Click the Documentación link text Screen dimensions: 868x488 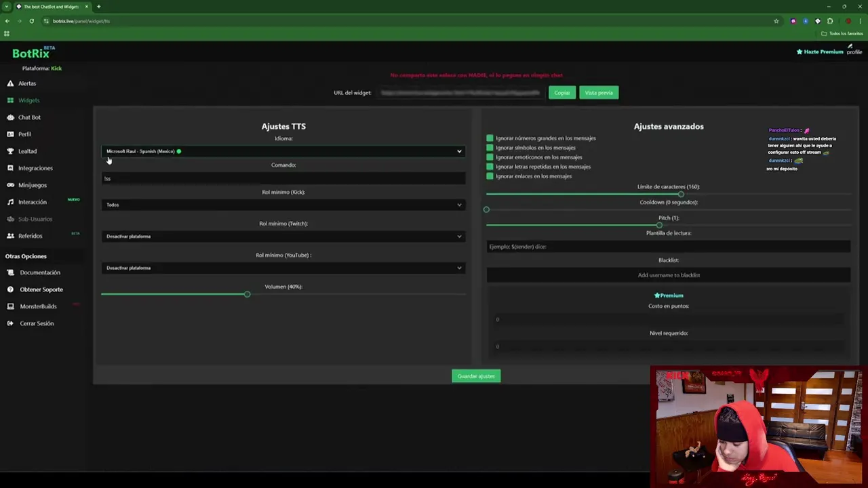click(40, 272)
